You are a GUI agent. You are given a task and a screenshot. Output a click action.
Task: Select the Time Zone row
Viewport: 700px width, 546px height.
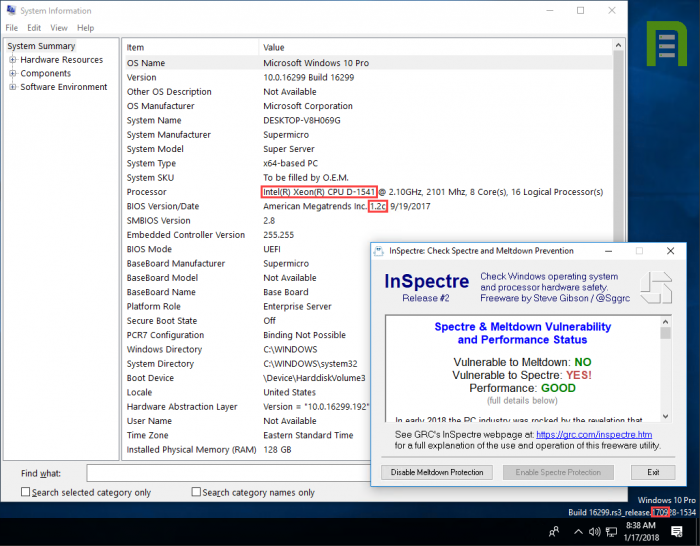(246, 435)
